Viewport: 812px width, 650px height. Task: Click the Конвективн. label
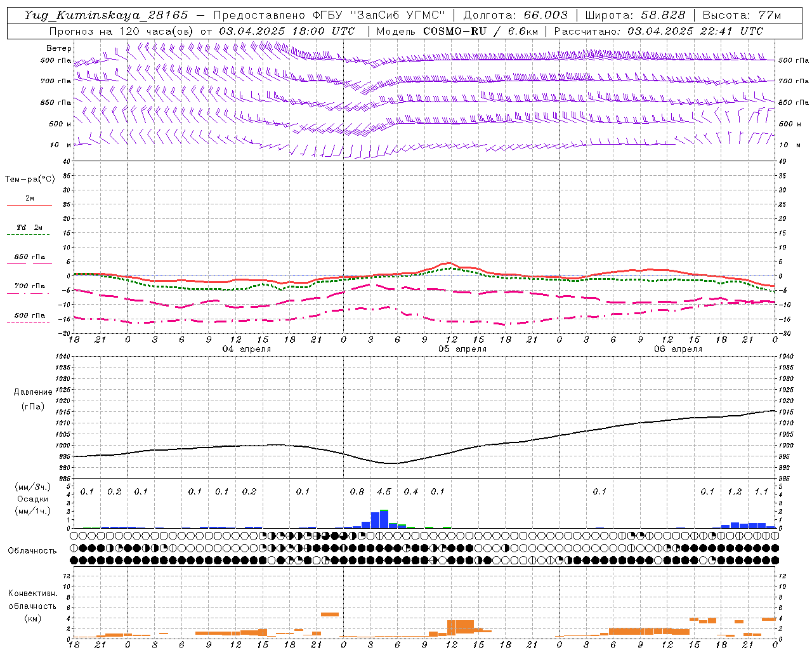[x=32, y=594]
